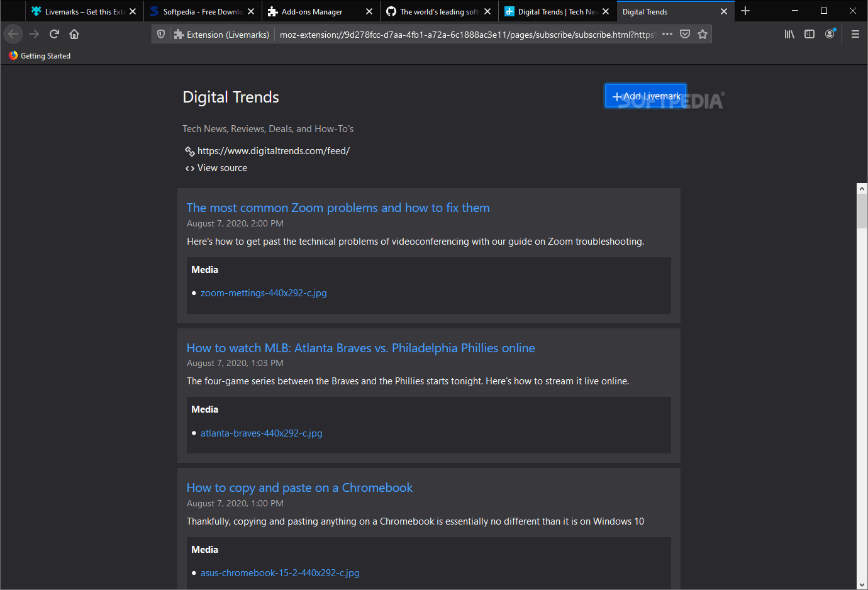The height and width of the screenshot is (590, 868).
Task: Minimize the Firefox window
Action: coord(795,11)
